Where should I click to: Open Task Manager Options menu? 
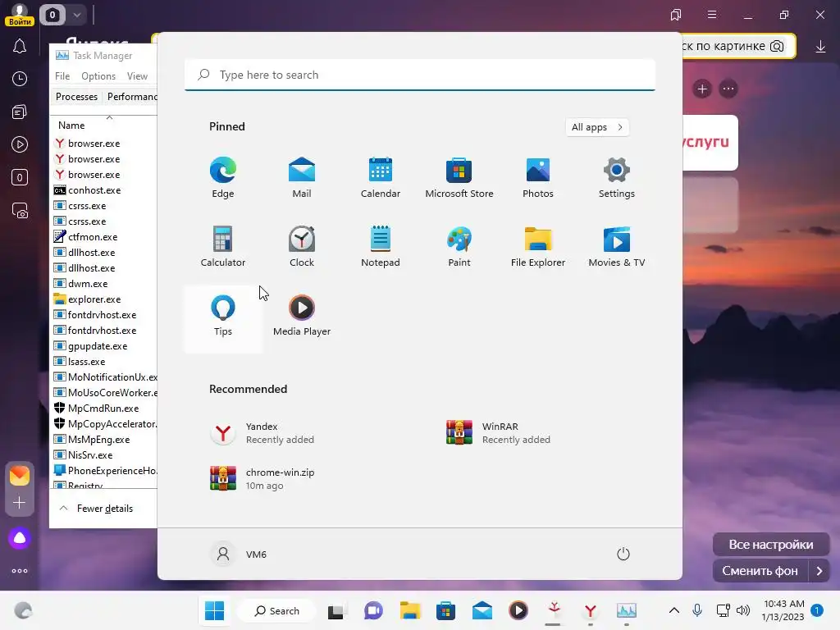[x=98, y=76]
